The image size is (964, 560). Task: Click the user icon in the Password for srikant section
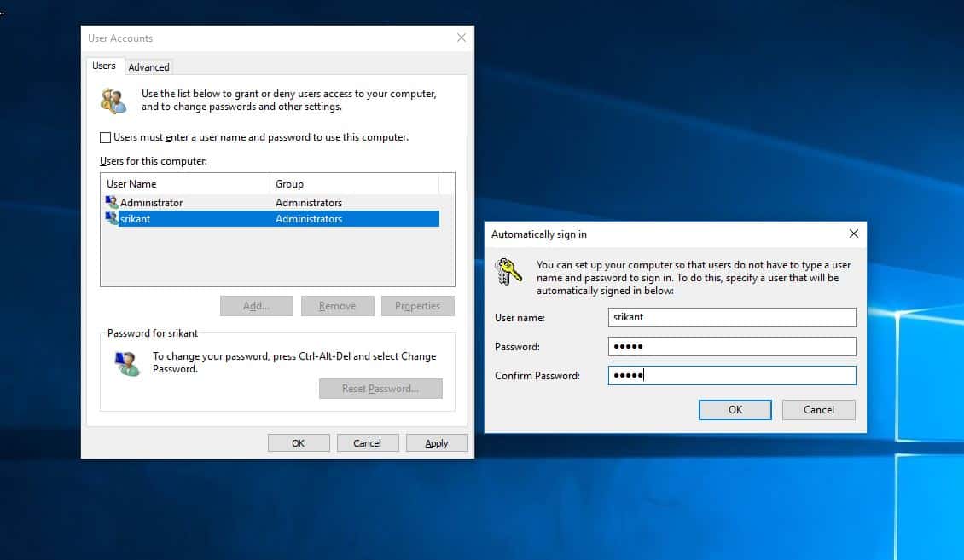[x=127, y=363]
